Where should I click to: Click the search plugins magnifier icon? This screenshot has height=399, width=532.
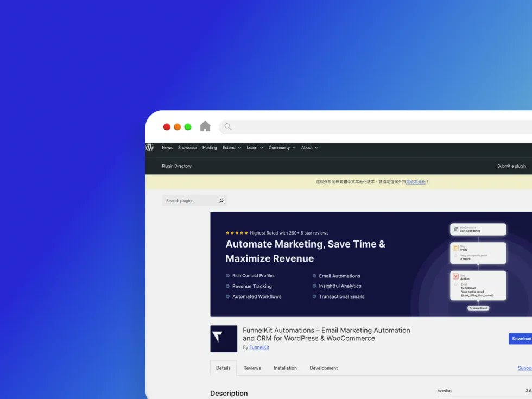(x=221, y=200)
